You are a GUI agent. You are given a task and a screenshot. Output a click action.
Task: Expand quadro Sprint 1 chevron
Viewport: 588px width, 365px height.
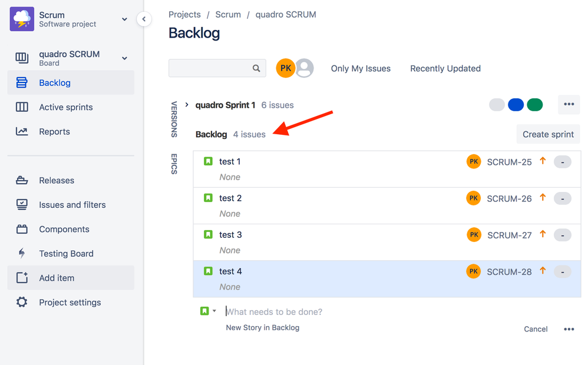click(187, 105)
